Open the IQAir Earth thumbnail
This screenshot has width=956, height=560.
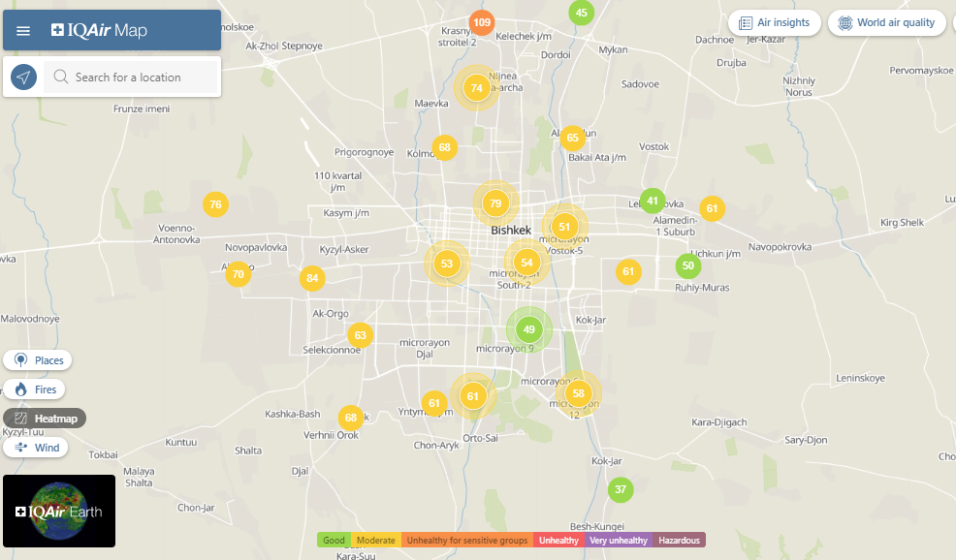click(59, 511)
